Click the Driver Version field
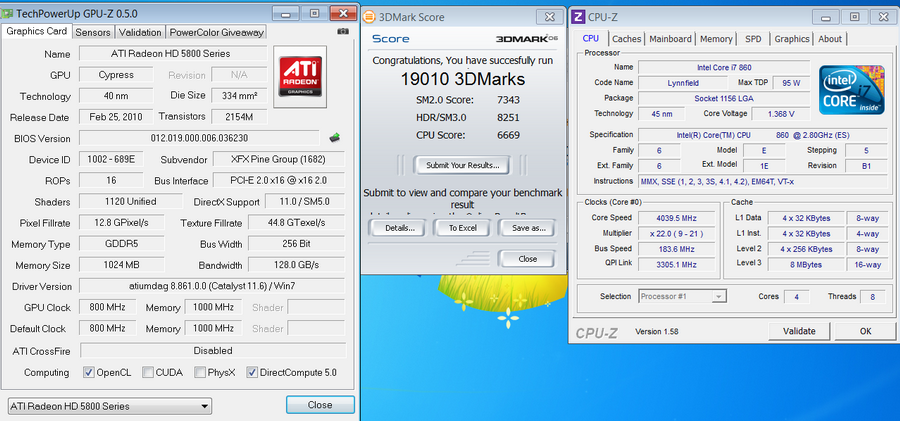 (212, 286)
